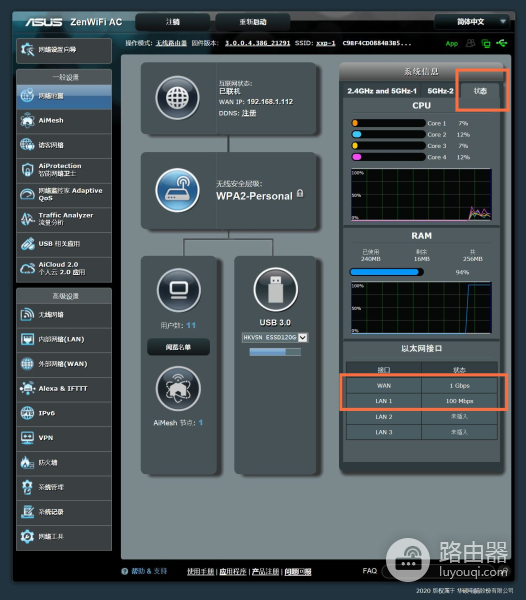Click the LAN 2 interface row
This screenshot has height=600, width=526.
click(x=422, y=417)
